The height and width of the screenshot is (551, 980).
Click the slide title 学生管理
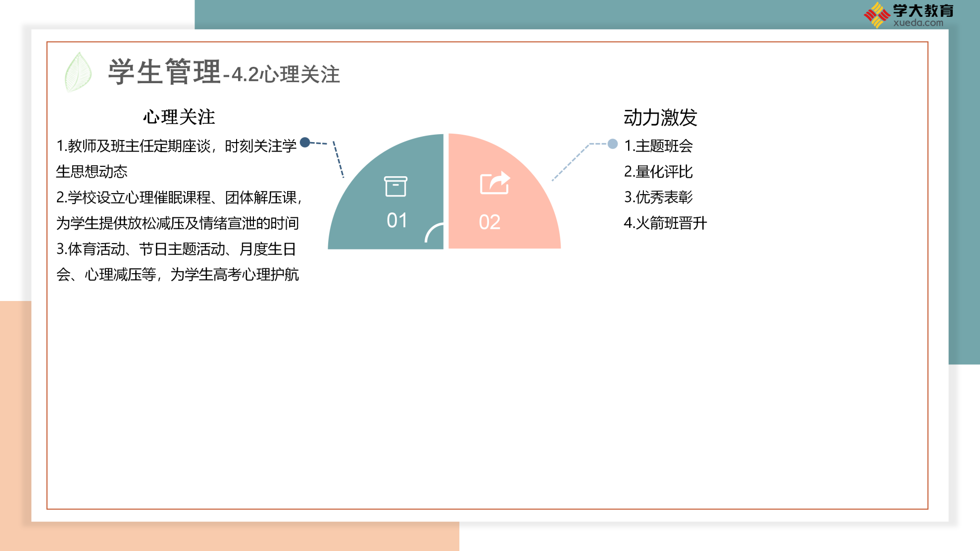tap(164, 72)
